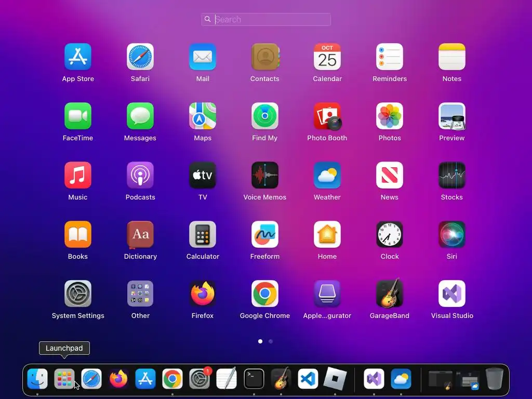Open Visual Studio from the Launchpad grid
This screenshot has height=399, width=532.
pos(452,294)
